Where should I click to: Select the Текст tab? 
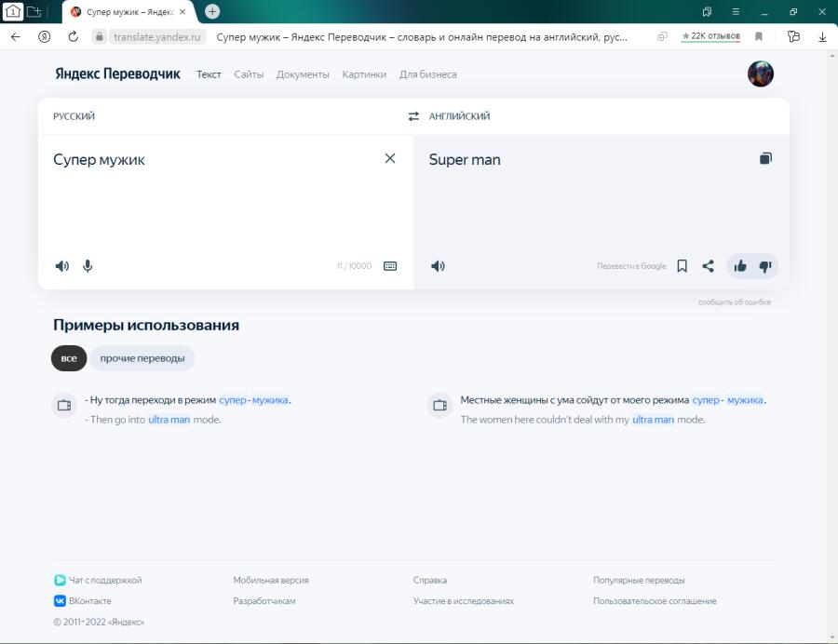(209, 74)
